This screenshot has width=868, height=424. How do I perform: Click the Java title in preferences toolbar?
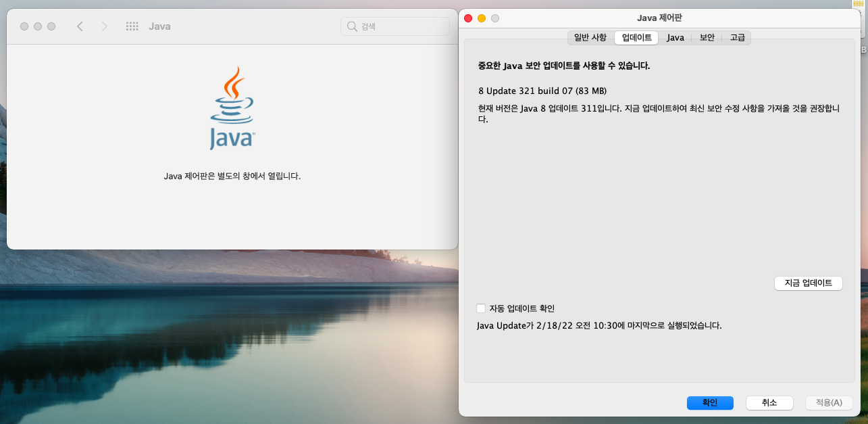159,26
